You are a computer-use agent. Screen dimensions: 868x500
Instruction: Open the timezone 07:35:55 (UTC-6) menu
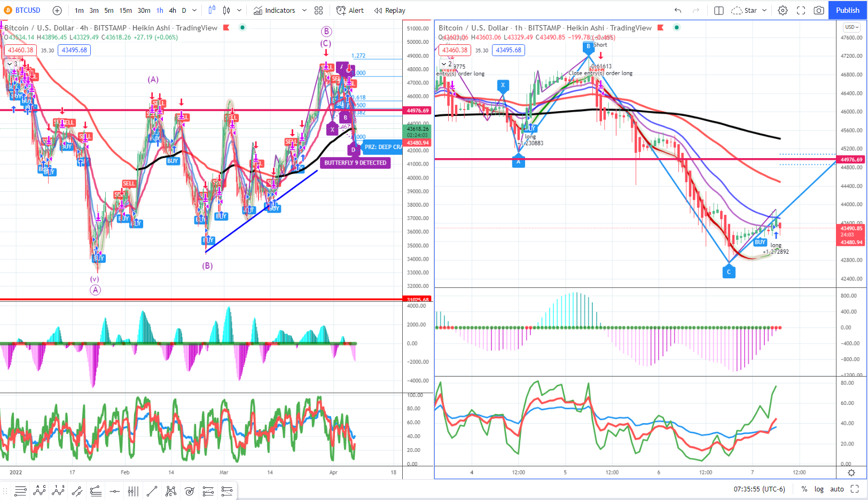point(759,489)
